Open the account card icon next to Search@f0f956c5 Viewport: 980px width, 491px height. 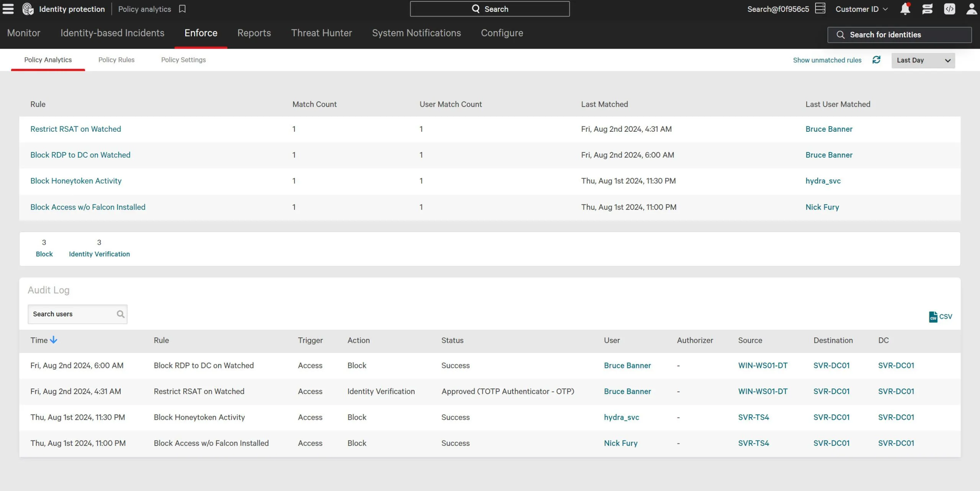click(820, 9)
